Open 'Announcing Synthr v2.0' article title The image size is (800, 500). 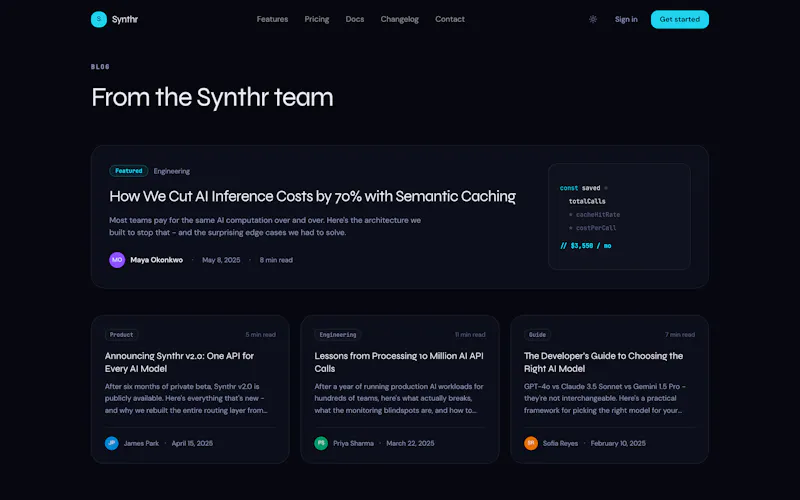click(179, 362)
